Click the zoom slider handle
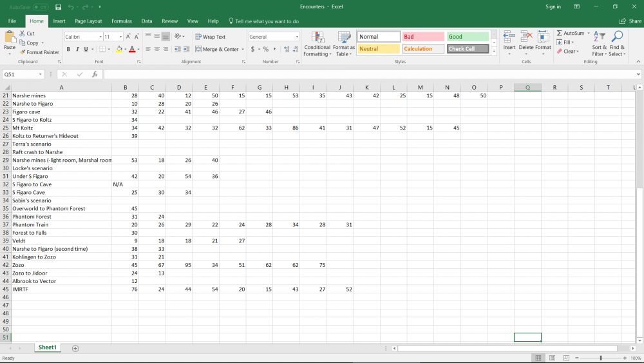Screen dimensions: 644x363 [x=600, y=358]
